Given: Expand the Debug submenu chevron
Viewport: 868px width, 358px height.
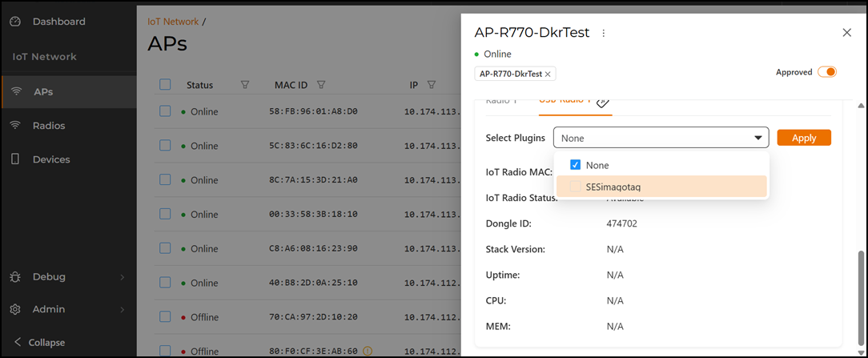Looking at the screenshot, I should pos(123,276).
